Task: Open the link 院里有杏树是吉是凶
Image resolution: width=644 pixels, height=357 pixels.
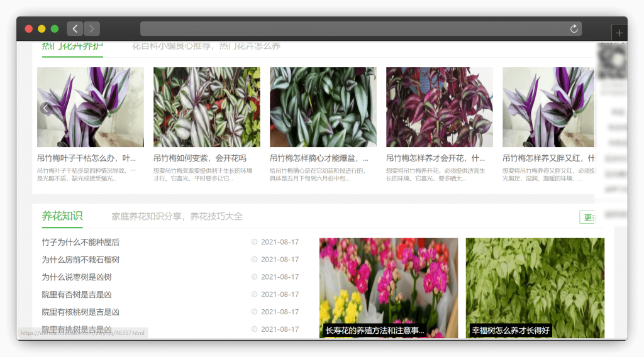Action: (77, 295)
